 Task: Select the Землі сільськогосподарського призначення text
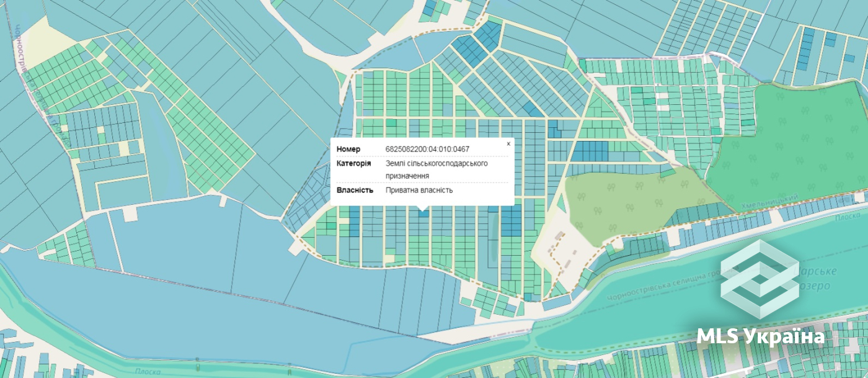coord(436,169)
